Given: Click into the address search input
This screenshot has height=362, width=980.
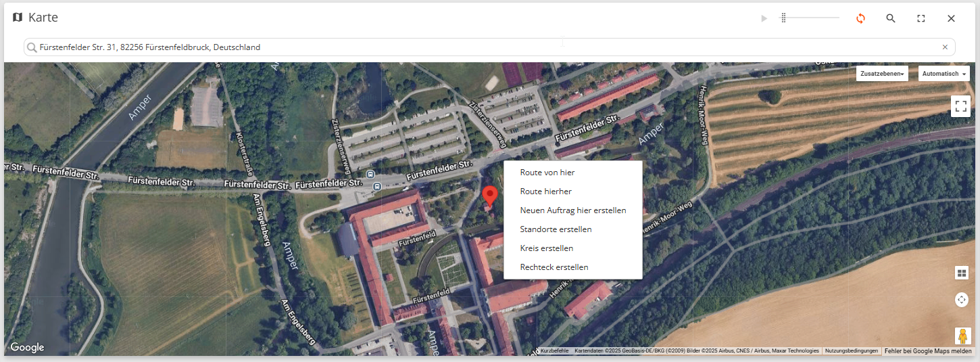Looking at the screenshot, I should coord(473,47).
